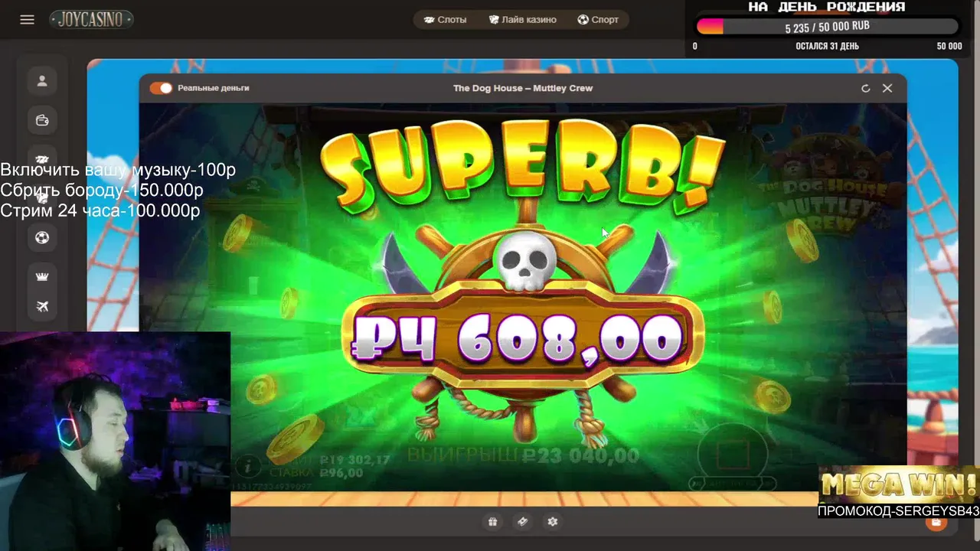Open the ticket icon below the game

click(522, 522)
